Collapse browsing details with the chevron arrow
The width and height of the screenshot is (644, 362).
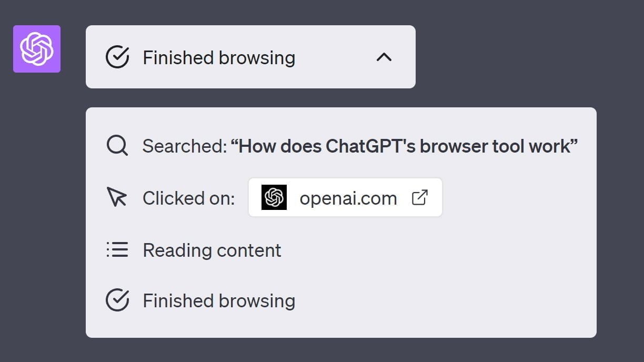click(x=384, y=57)
